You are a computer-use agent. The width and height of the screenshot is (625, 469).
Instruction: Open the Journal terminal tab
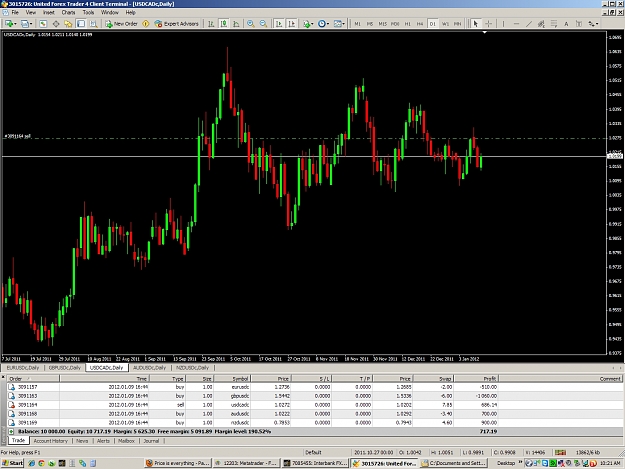pyautogui.click(x=151, y=441)
